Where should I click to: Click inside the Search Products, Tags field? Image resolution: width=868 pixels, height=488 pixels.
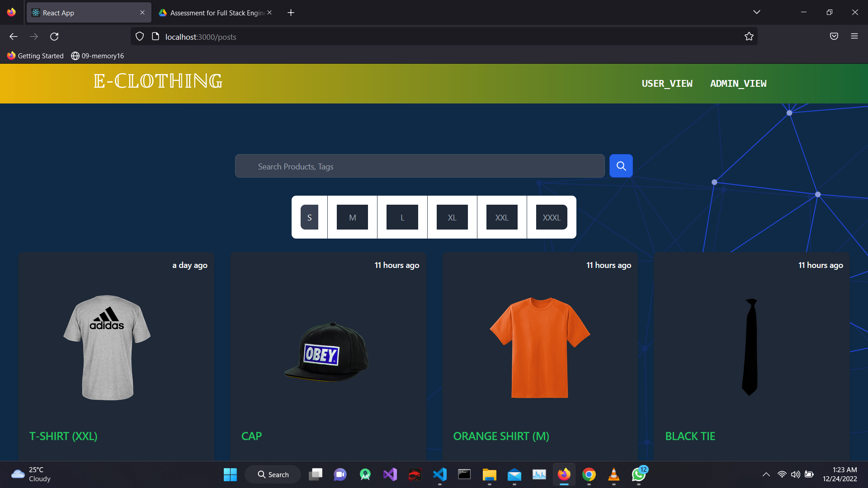click(x=420, y=166)
